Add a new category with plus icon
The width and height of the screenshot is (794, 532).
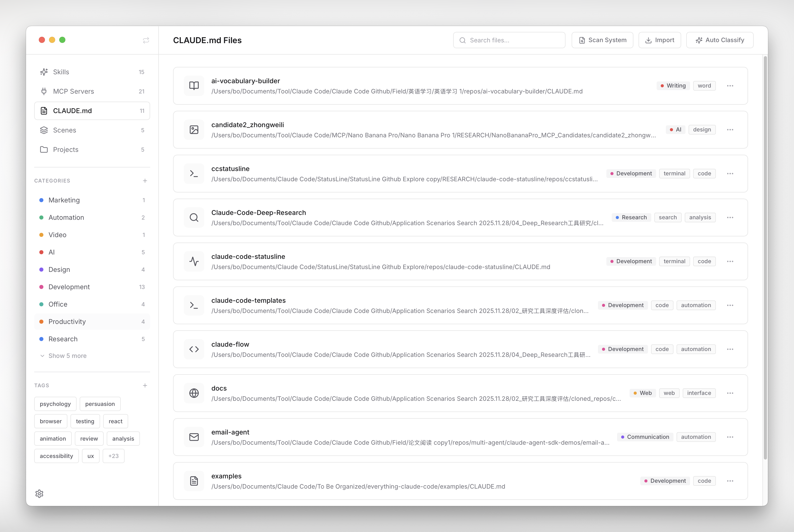[145, 181]
